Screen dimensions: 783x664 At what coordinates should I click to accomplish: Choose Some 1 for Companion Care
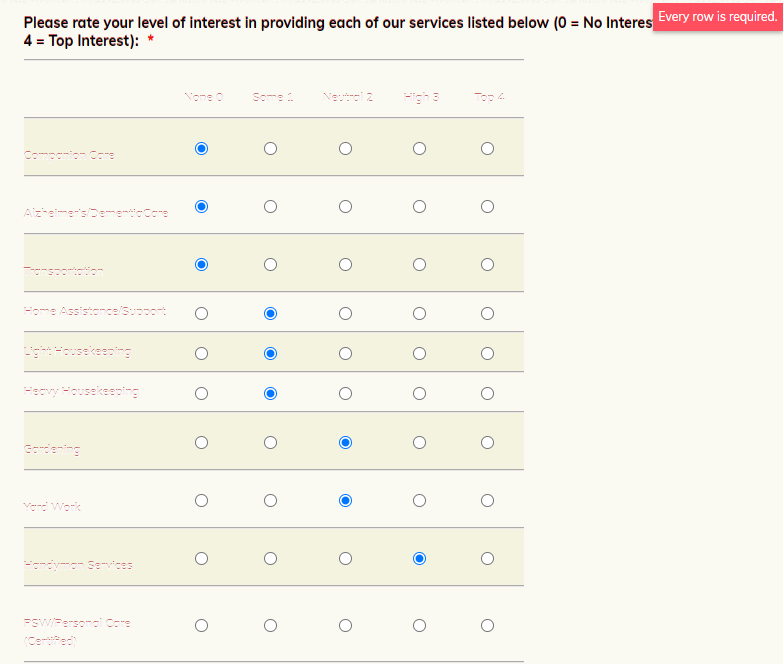tap(270, 149)
